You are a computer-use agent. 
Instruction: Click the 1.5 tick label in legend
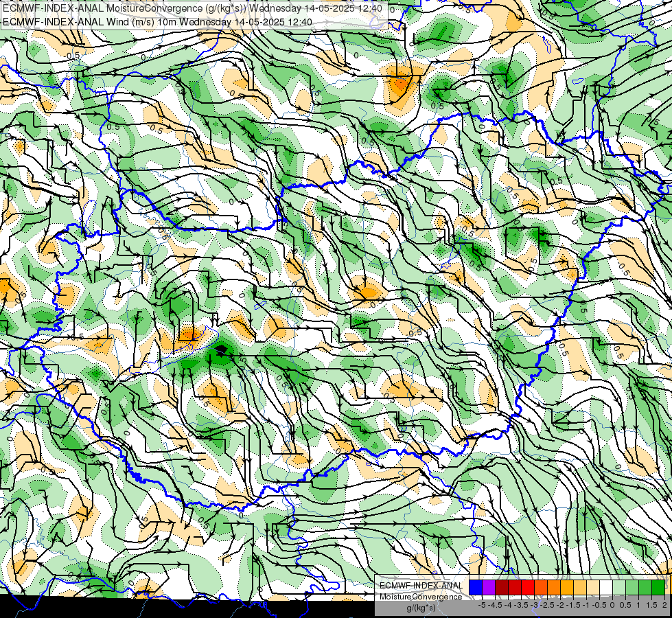pos(651,605)
